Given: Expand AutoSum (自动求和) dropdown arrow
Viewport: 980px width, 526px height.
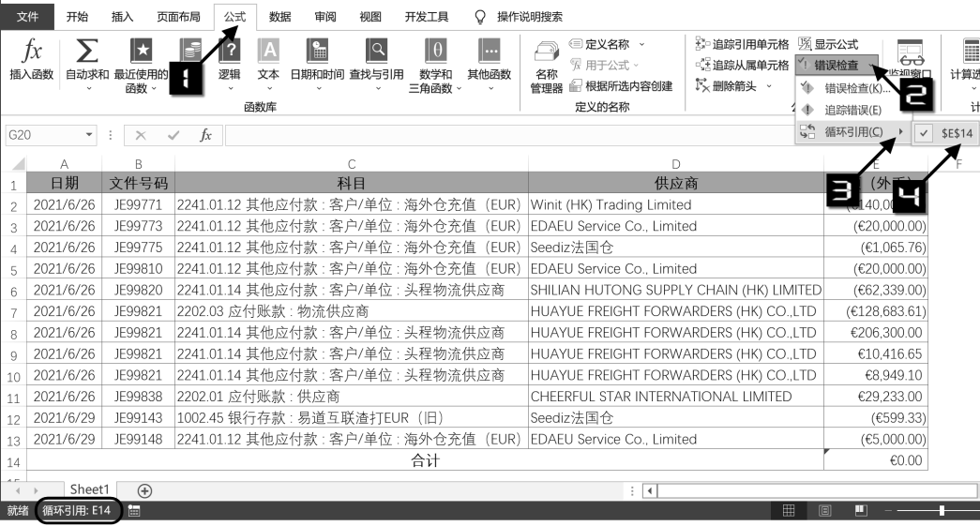Looking at the screenshot, I should [x=88, y=89].
